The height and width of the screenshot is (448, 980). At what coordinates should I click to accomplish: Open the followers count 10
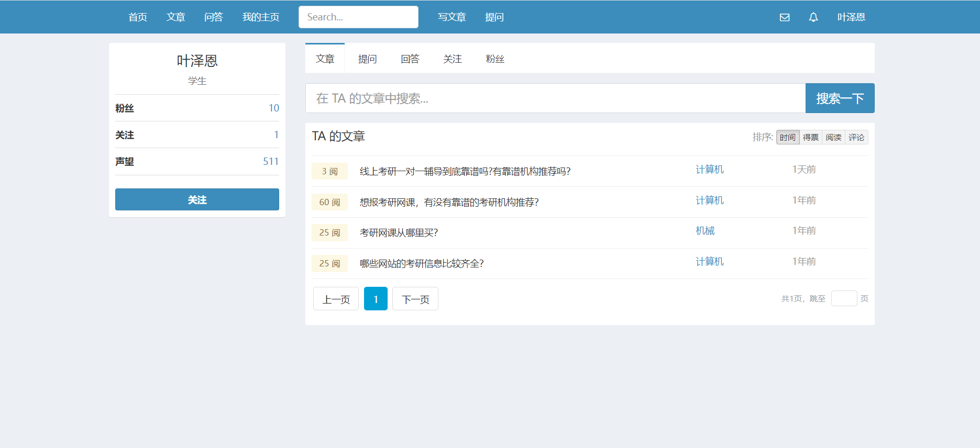pos(274,108)
